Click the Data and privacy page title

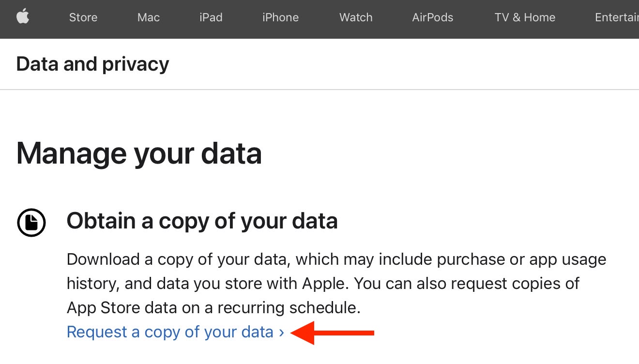coord(92,64)
